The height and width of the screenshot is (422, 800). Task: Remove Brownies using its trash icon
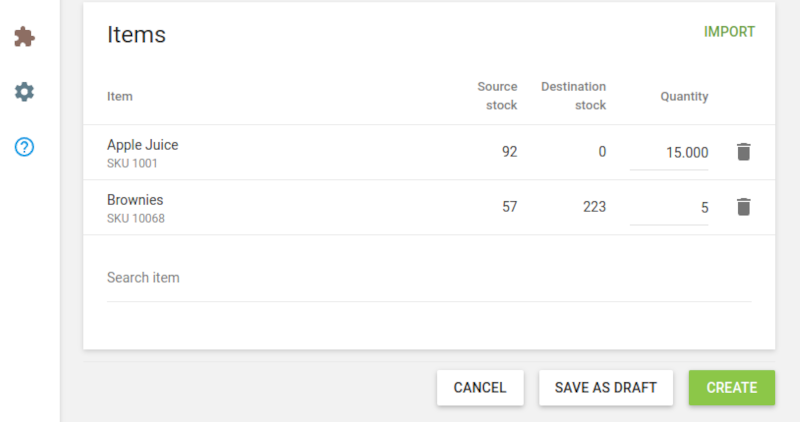click(743, 207)
